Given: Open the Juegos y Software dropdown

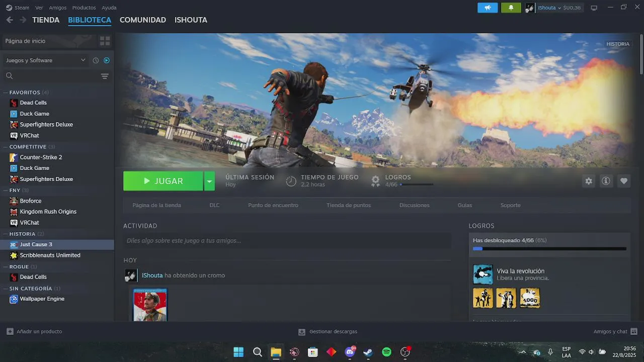Looking at the screenshot, I should 46,60.
